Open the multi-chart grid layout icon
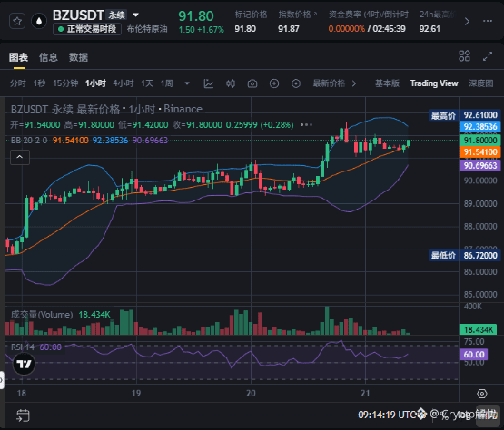 (x=464, y=56)
